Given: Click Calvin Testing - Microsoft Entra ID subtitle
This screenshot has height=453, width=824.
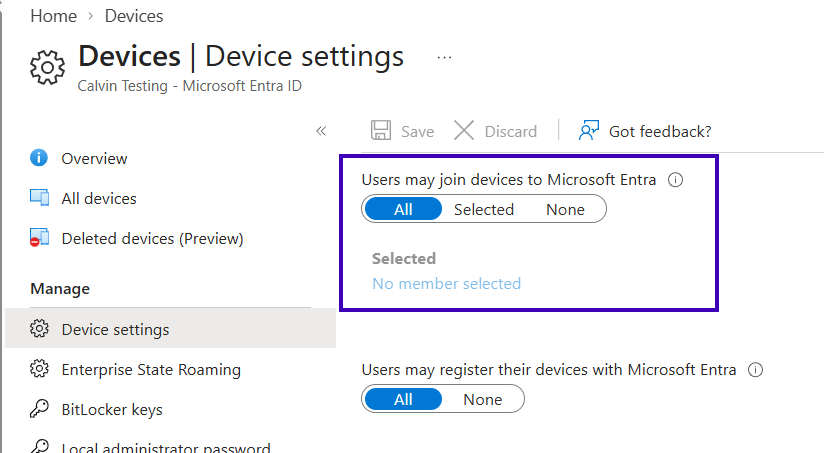Looking at the screenshot, I should [x=189, y=86].
